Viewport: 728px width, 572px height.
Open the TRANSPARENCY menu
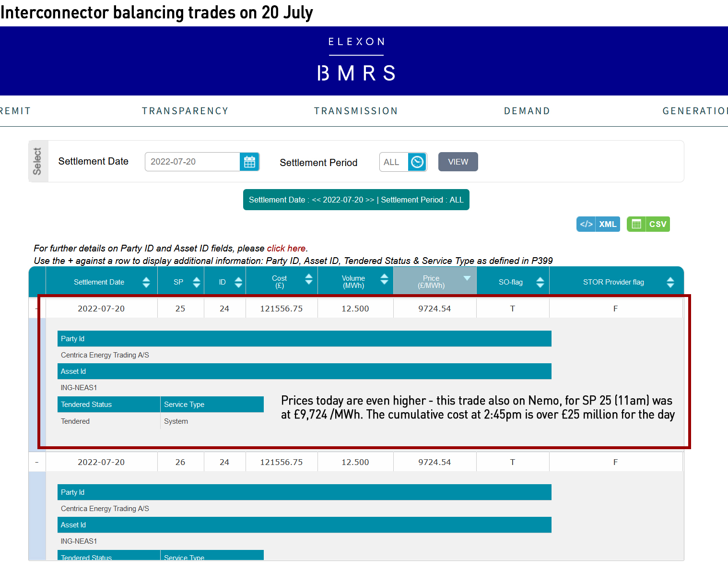click(185, 111)
